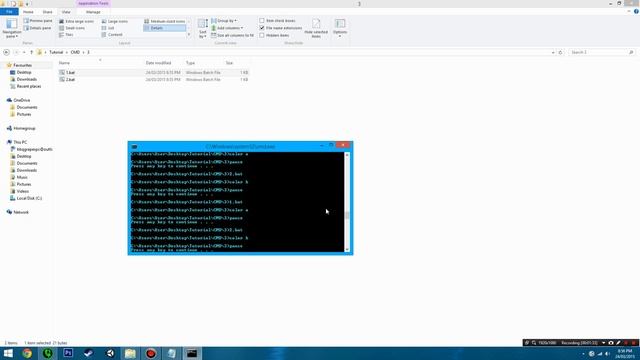The height and width of the screenshot is (360, 640).
Task: Click Size all columns to fit
Action: tap(232, 36)
